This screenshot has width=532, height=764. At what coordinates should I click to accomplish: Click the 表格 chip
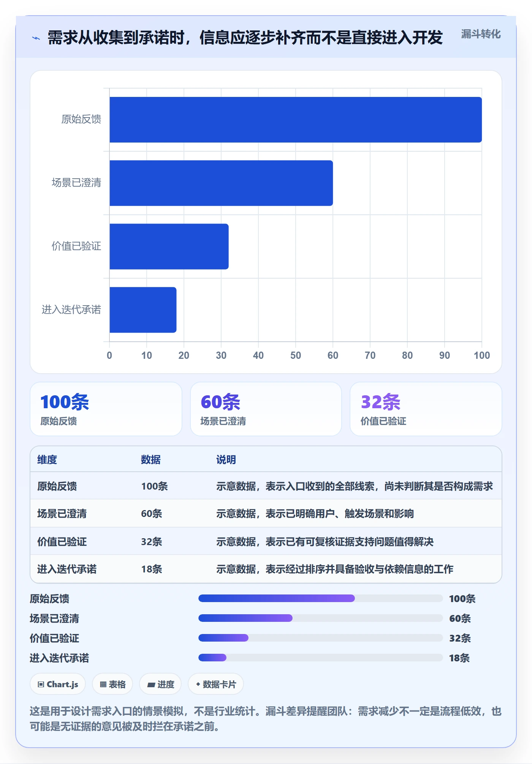(x=112, y=684)
